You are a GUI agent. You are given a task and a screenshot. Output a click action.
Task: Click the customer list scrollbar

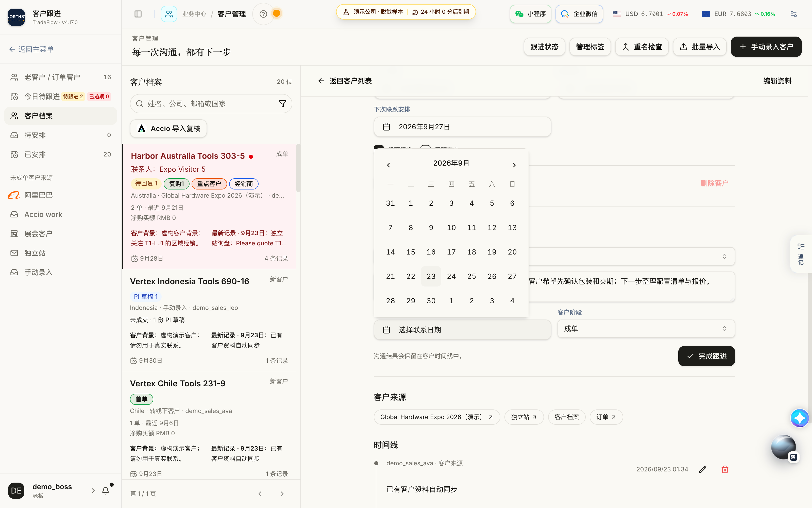click(x=298, y=168)
